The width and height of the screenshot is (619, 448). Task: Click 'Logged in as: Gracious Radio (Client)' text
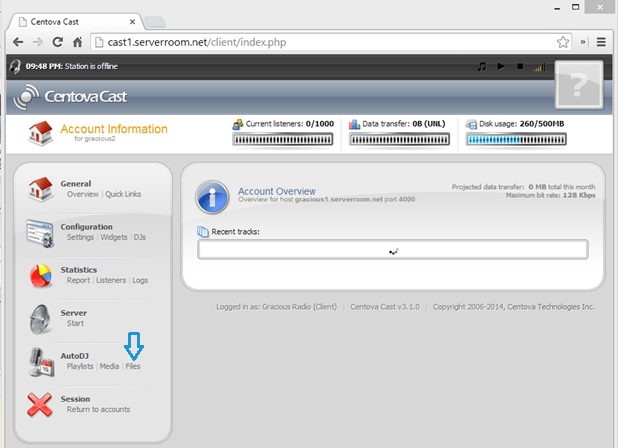point(276,307)
